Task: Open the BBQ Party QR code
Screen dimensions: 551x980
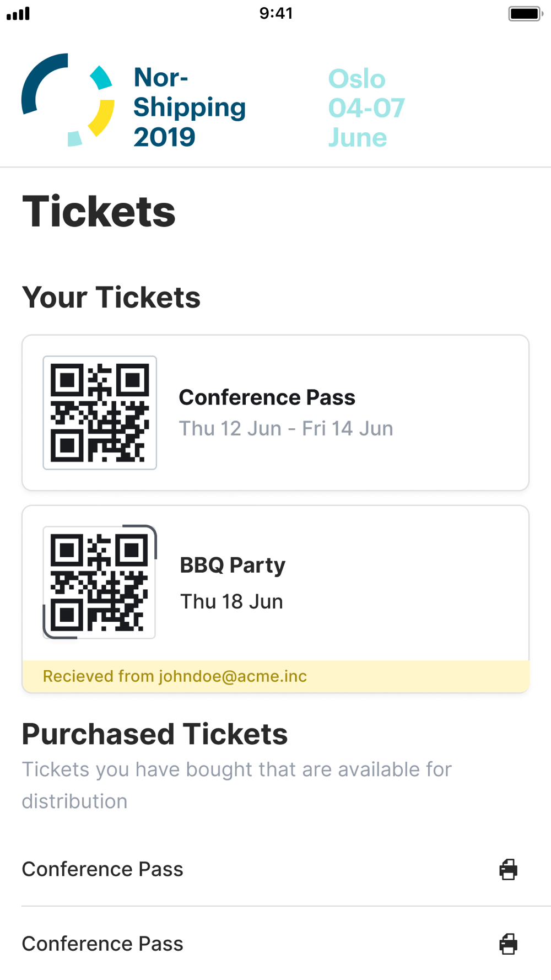Action: coord(100,582)
